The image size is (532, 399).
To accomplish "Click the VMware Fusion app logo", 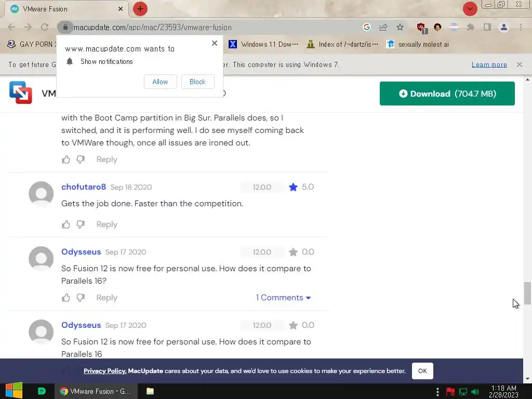I will click(21, 92).
